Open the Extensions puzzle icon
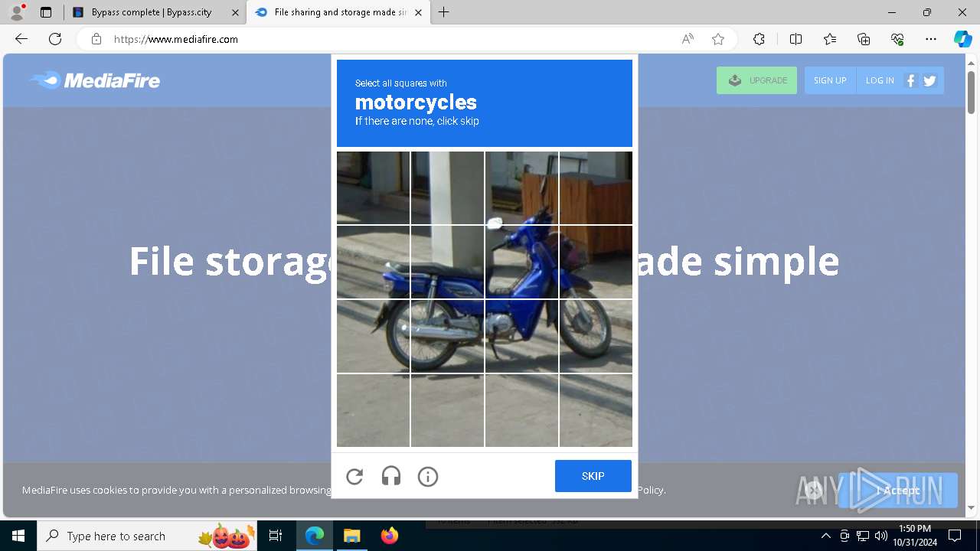 pos(759,39)
